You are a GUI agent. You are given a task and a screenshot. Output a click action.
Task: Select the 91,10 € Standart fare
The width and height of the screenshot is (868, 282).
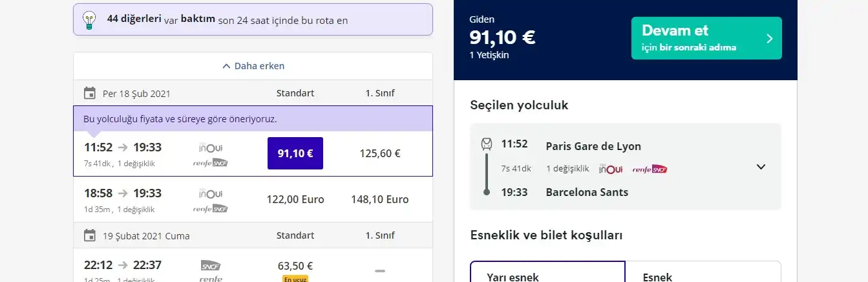pyautogui.click(x=295, y=153)
